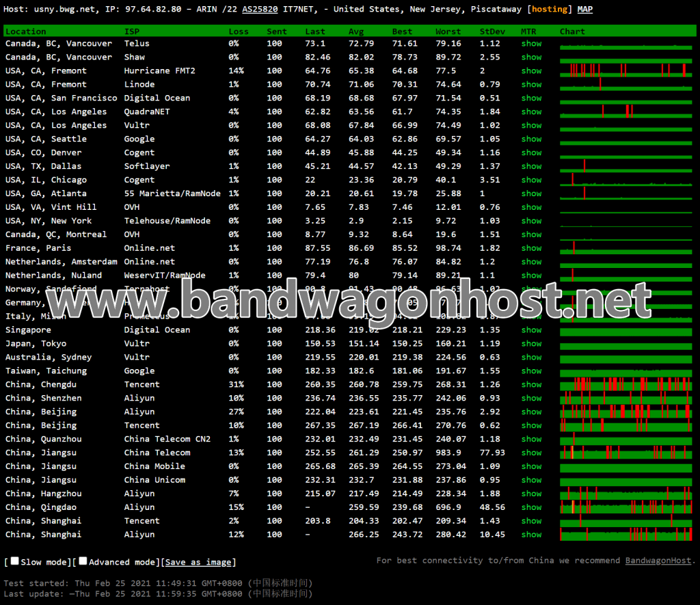The image size is (700, 605).
Task: Show MTR for Montreal OVH row
Action: [531, 234]
